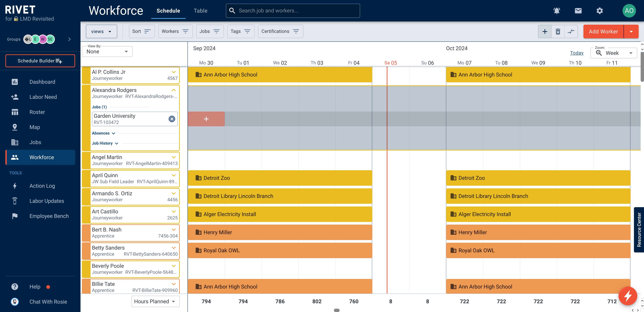
Task: Click the orange lightning floating button
Action: pos(628,296)
